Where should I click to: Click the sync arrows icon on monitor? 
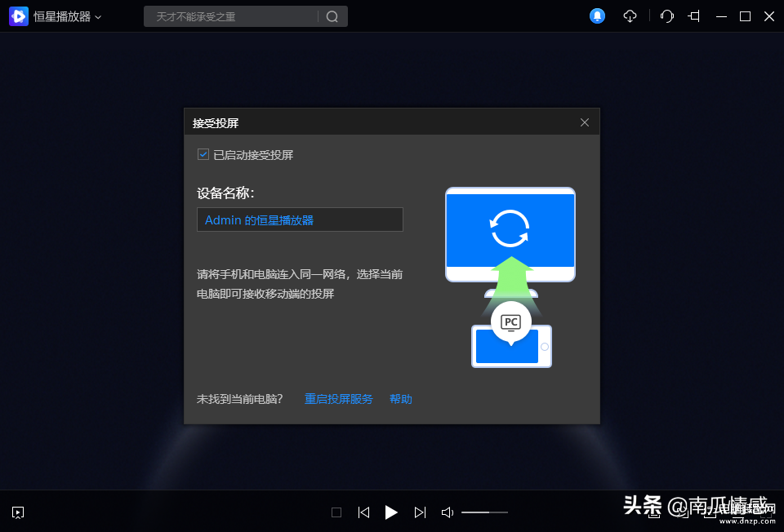coord(510,228)
